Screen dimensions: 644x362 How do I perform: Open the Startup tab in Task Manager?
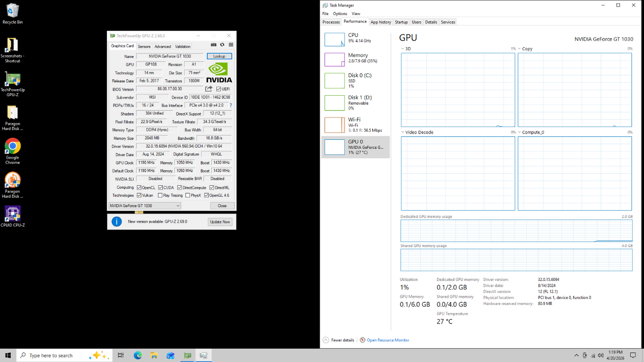(x=401, y=22)
